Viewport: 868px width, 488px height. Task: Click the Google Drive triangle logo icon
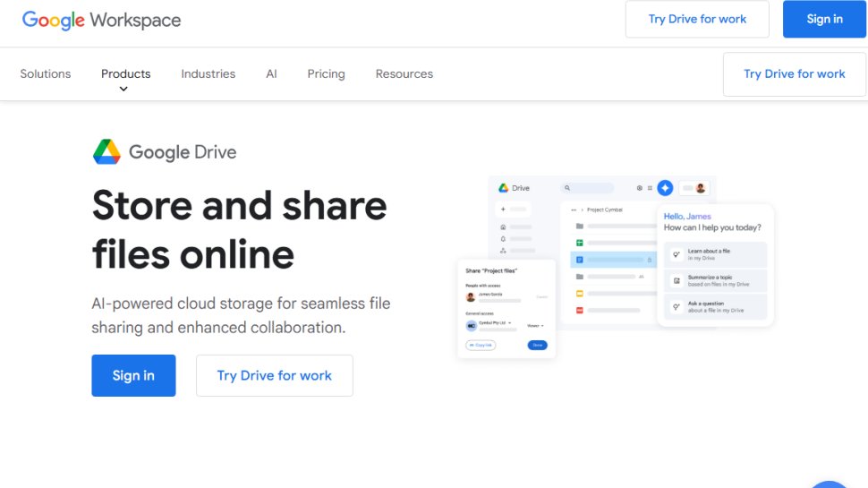pyautogui.click(x=106, y=152)
